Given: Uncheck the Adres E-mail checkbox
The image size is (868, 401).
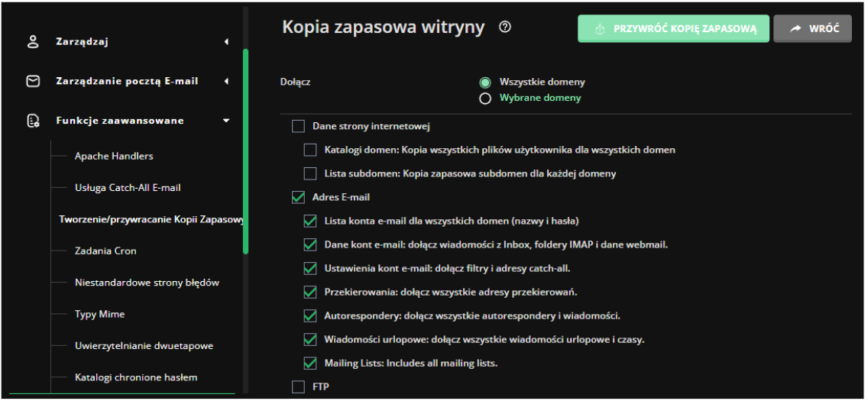Looking at the screenshot, I should (299, 198).
